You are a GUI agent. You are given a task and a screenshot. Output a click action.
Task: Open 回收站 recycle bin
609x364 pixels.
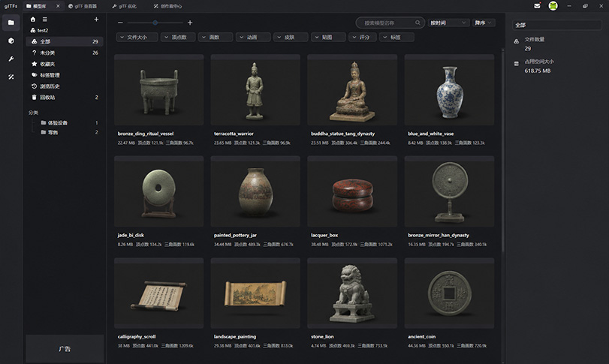click(65, 98)
